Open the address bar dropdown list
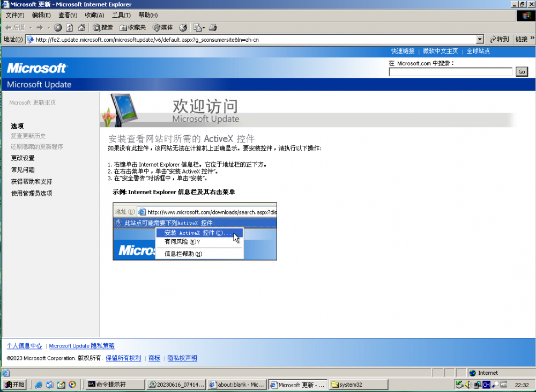The width and height of the screenshot is (536, 392). pos(480,40)
